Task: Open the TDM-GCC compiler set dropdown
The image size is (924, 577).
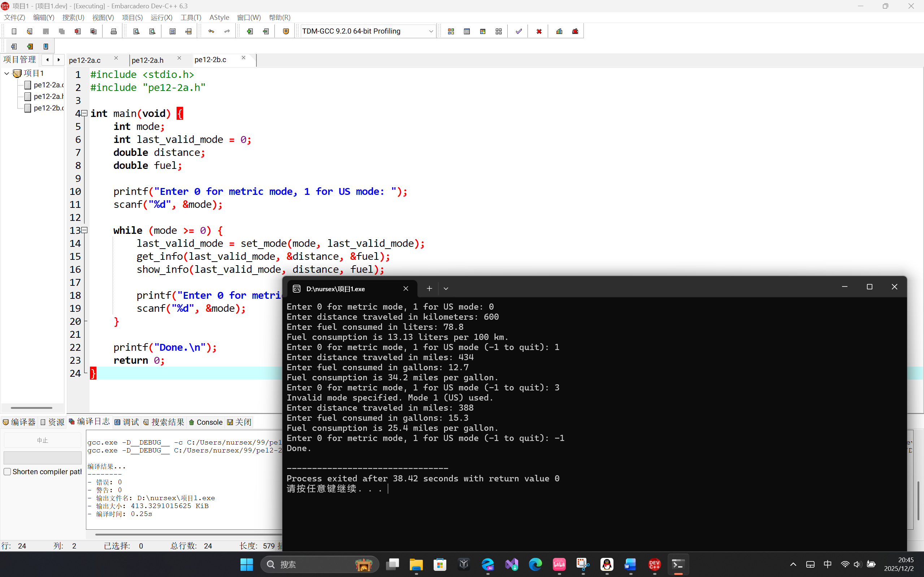Action: click(431, 31)
